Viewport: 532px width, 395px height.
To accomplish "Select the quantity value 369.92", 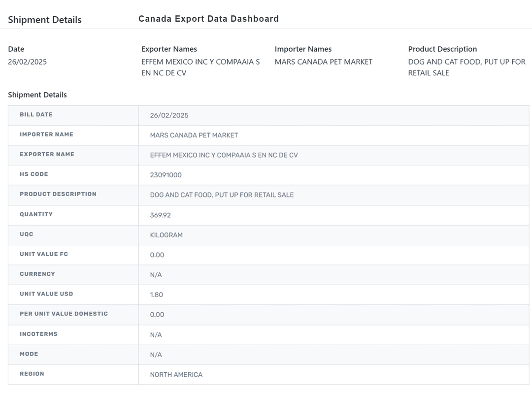I will (x=161, y=215).
